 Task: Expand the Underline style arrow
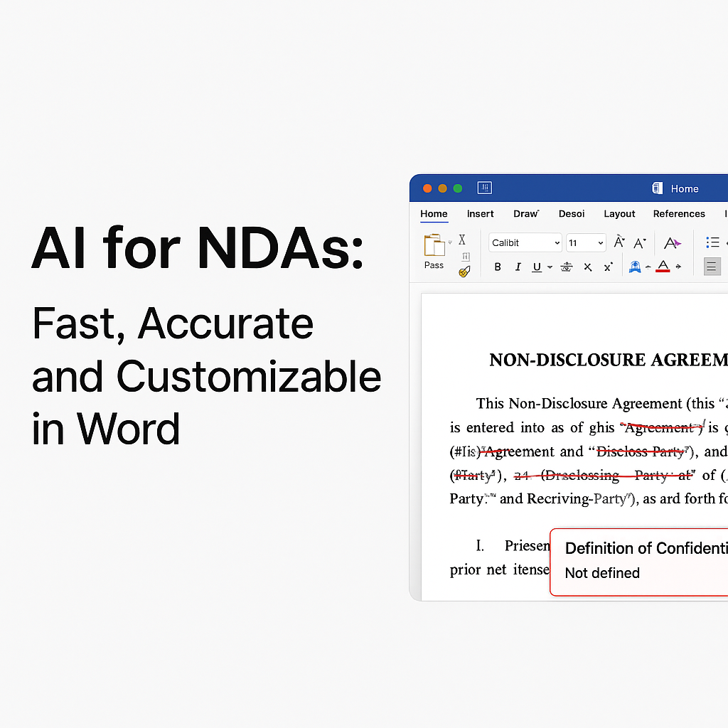pyautogui.click(x=550, y=267)
